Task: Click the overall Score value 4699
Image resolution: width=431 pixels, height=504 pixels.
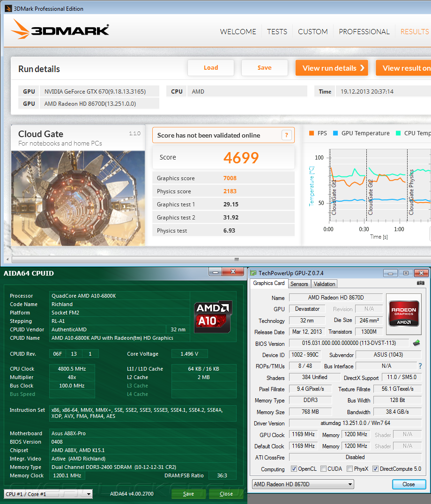Action: (241, 158)
